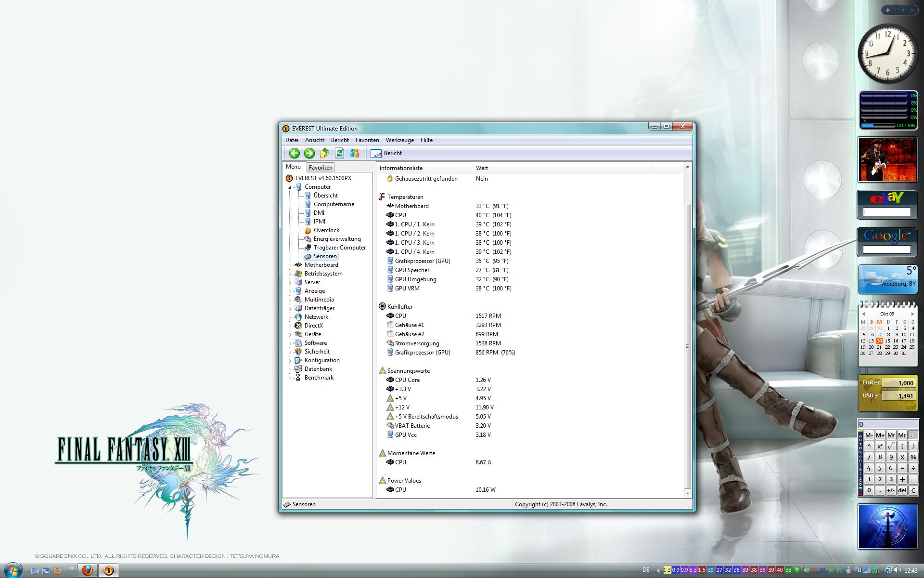Open Firefox from the taskbar
The height and width of the screenshot is (578, 924).
87,570
